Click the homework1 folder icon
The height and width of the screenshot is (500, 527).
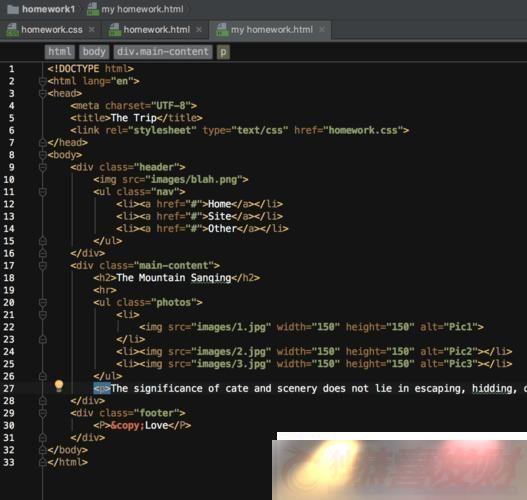(x=13, y=9)
